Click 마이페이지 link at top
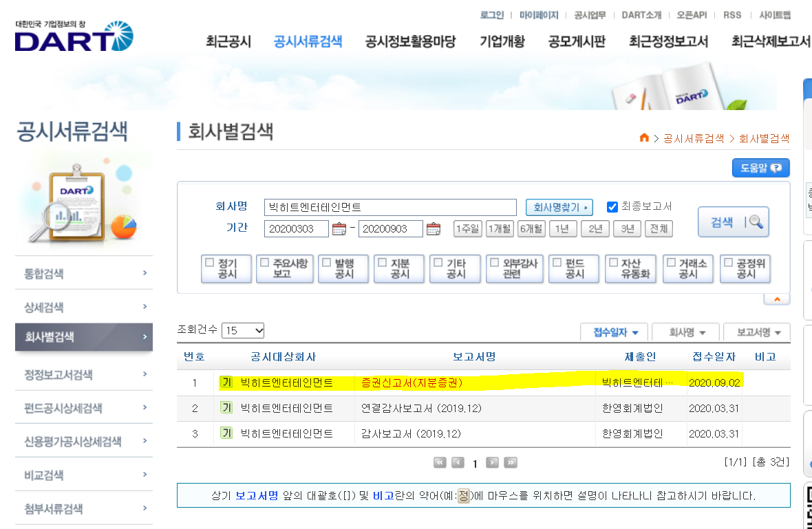 point(539,15)
